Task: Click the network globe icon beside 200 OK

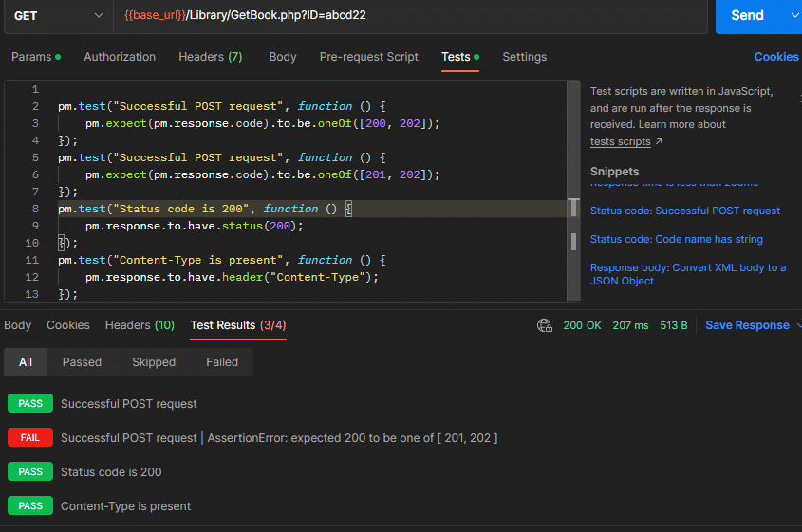Action: (x=544, y=325)
